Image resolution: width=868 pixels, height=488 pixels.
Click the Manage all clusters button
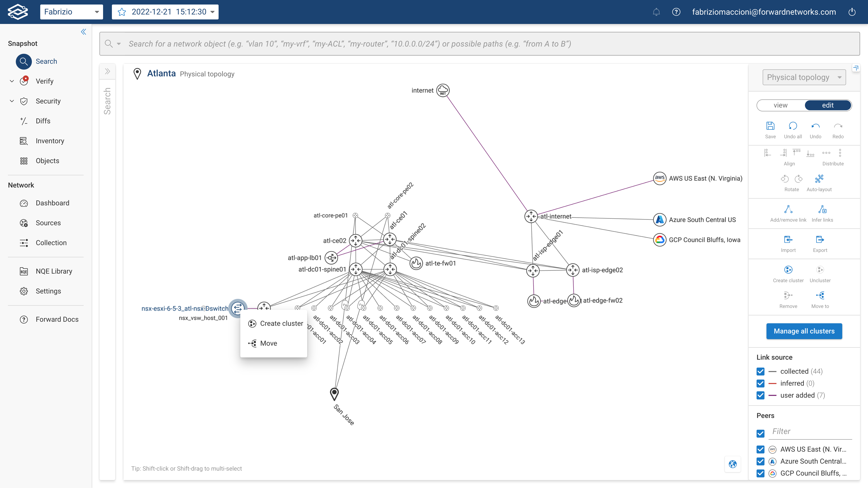coord(804,331)
